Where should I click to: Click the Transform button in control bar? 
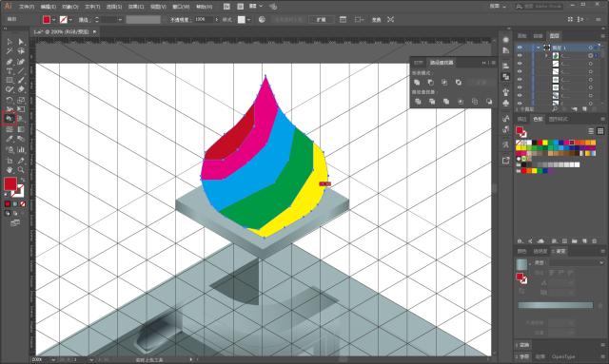pos(376,19)
